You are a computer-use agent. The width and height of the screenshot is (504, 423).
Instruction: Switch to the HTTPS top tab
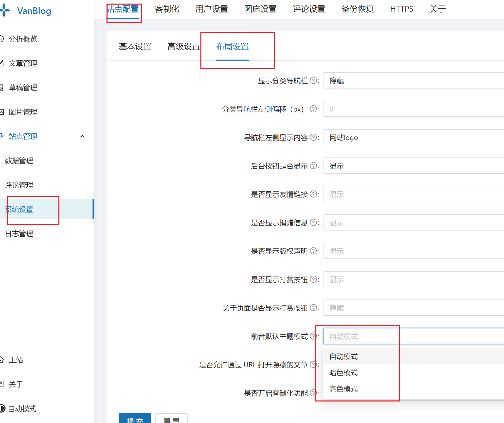pos(402,9)
